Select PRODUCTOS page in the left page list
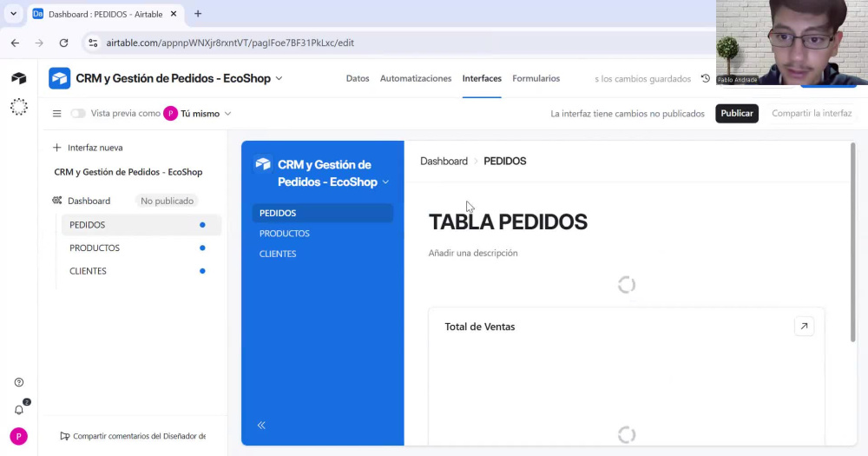This screenshot has width=868, height=456. pos(140,248)
